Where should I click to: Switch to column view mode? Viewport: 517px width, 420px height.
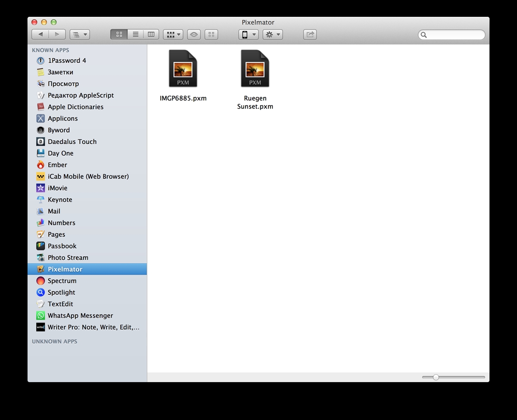click(151, 34)
